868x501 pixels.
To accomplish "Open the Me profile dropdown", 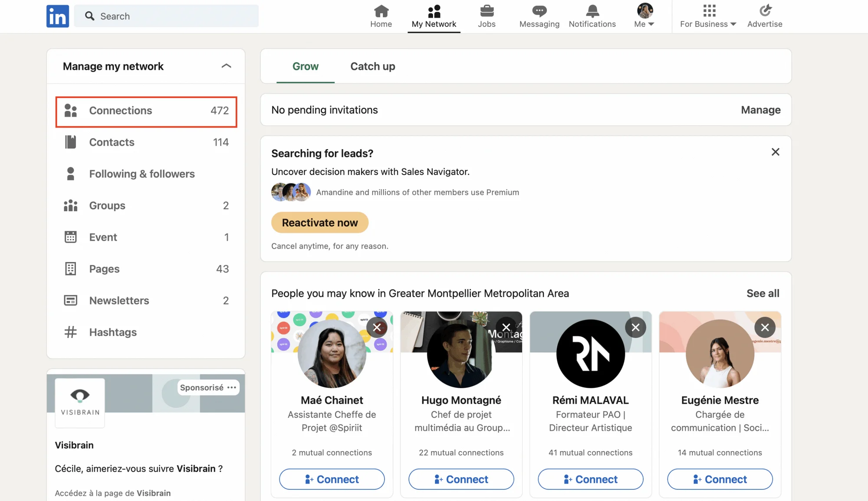I will [644, 16].
